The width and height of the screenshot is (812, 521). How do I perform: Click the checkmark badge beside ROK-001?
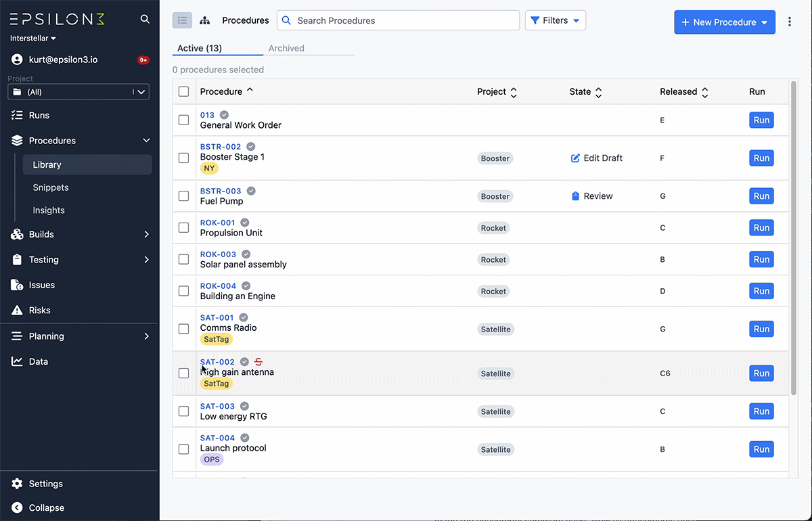245,223
